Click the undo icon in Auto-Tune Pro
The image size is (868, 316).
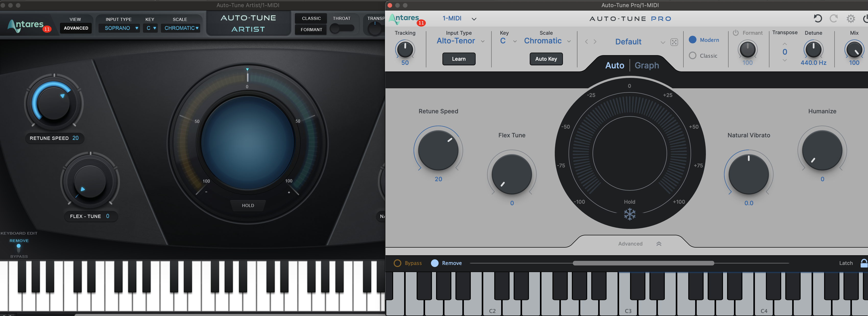click(x=817, y=19)
